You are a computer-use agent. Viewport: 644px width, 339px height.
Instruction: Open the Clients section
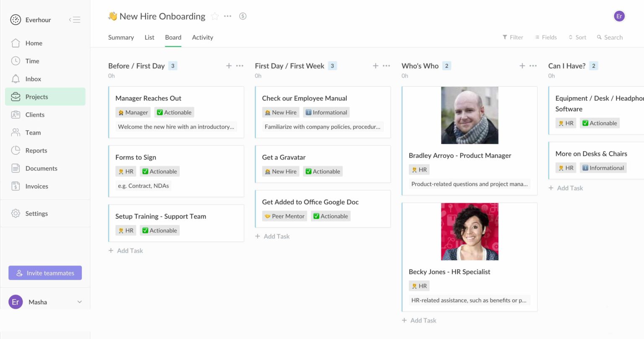35,114
